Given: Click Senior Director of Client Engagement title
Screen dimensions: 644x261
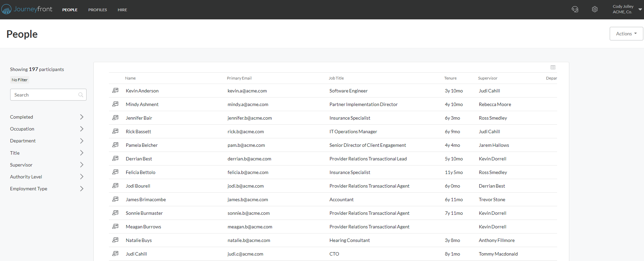Looking at the screenshot, I should tap(368, 145).
